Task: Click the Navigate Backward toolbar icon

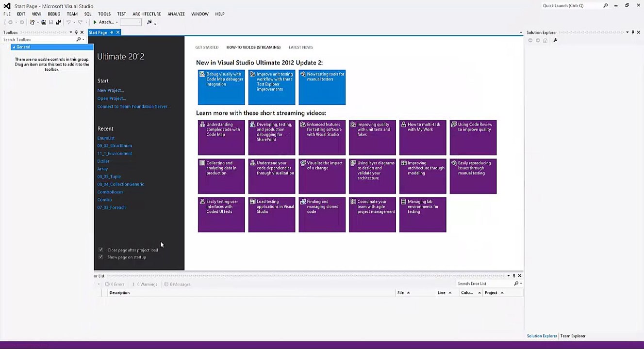Action: pos(10,22)
